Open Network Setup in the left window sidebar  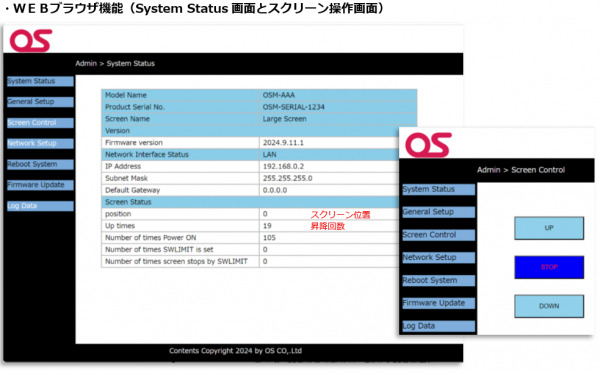[x=40, y=144]
